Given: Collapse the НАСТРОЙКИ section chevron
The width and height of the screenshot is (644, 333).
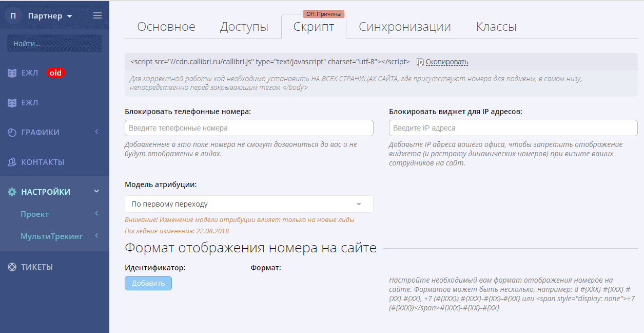Looking at the screenshot, I should [96, 192].
